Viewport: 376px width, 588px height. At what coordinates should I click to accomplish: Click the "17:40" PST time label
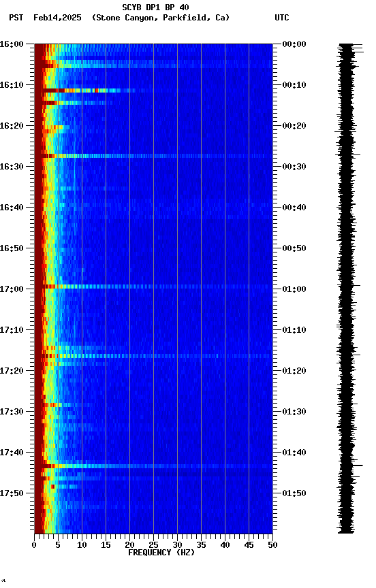coord(12,453)
